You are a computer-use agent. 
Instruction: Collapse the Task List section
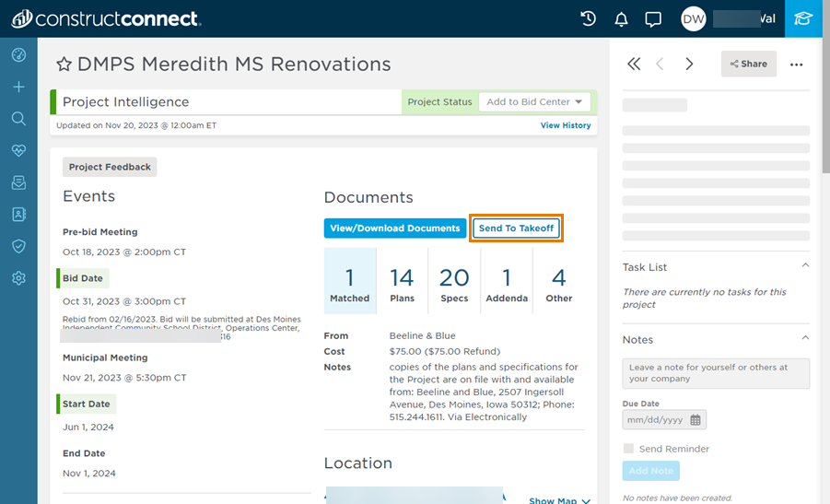click(x=805, y=265)
